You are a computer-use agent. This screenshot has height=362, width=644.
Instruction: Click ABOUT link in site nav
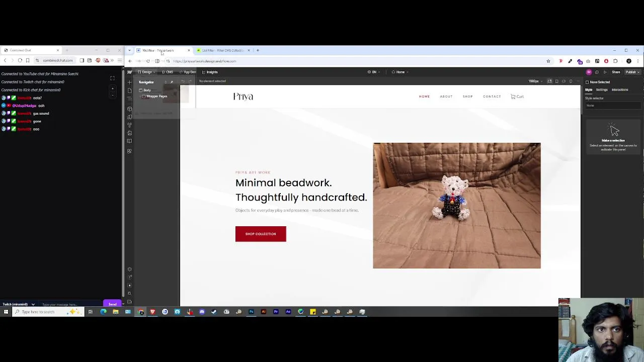pyautogui.click(x=446, y=97)
